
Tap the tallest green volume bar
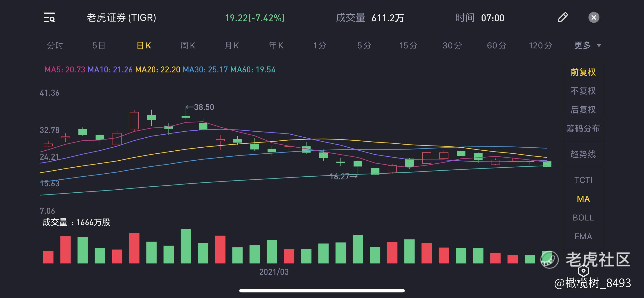186,246
